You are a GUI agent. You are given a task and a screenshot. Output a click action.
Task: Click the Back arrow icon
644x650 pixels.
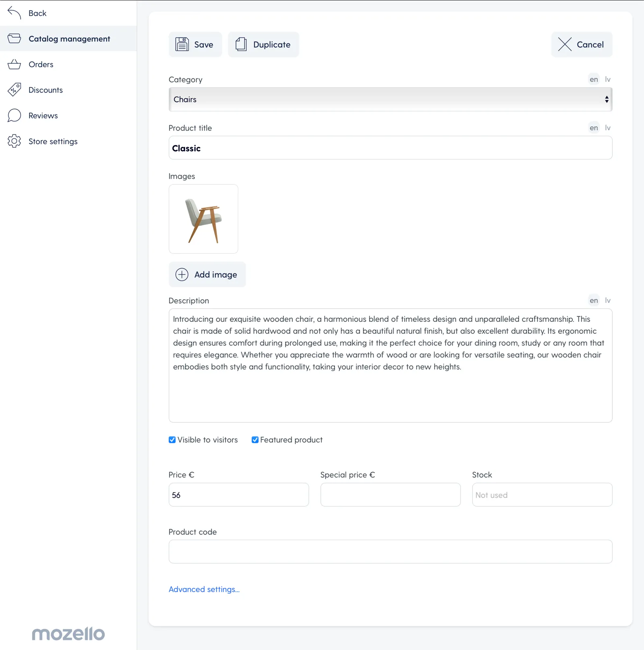(x=14, y=13)
